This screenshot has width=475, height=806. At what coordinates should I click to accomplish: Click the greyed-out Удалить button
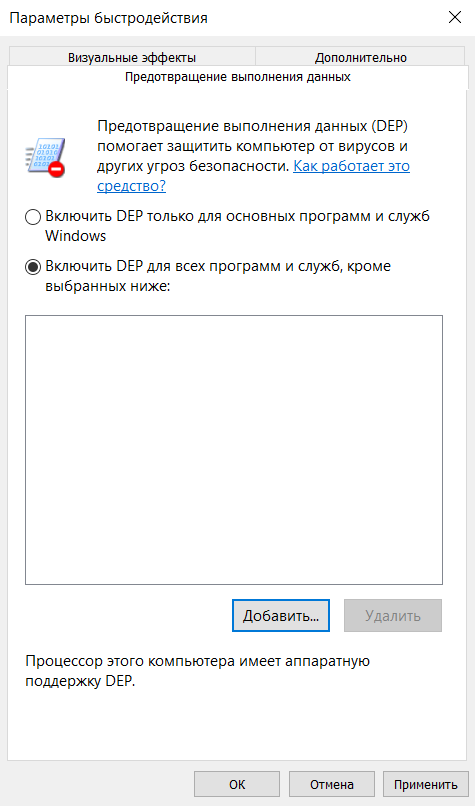coord(393,616)
